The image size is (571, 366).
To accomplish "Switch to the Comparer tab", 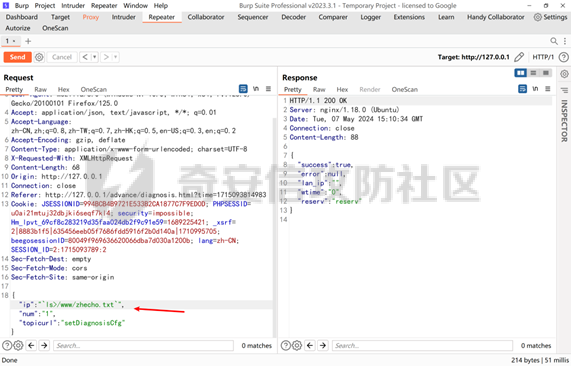I will 333,17.
